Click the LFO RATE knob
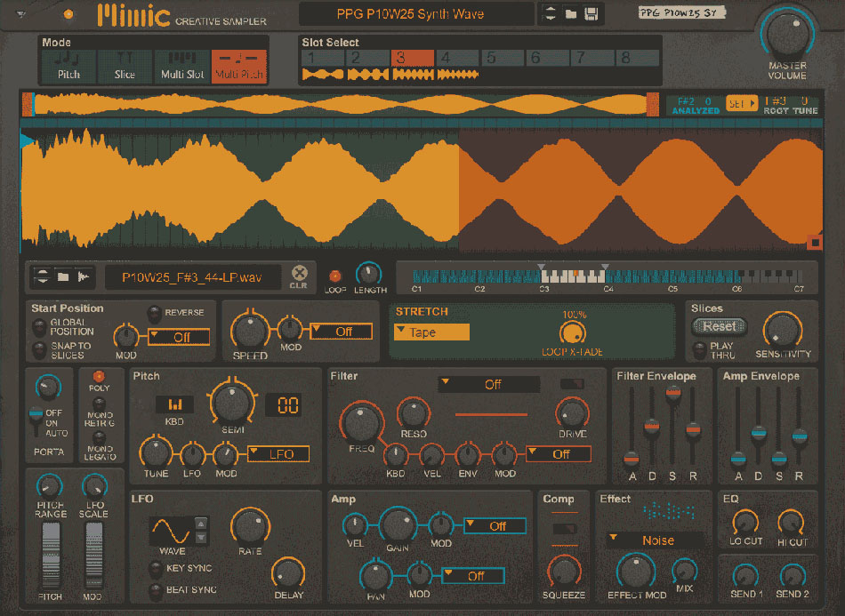 tap(250, 526)
